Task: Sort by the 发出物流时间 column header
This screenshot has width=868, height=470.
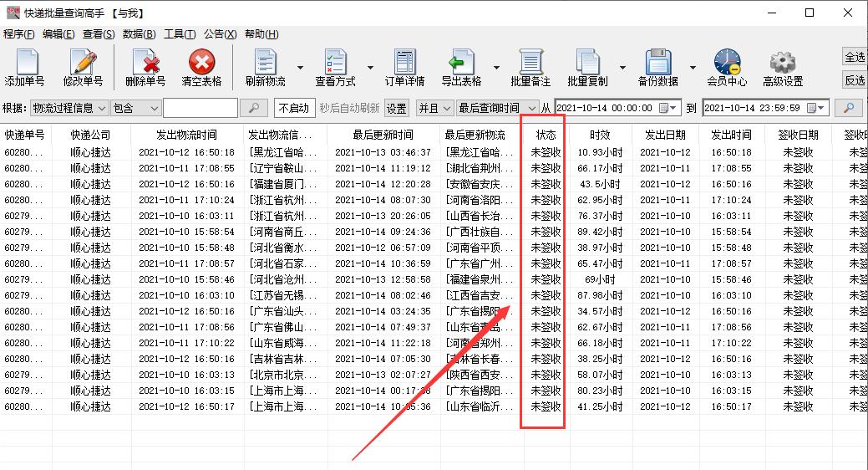Action: [186, 135]
